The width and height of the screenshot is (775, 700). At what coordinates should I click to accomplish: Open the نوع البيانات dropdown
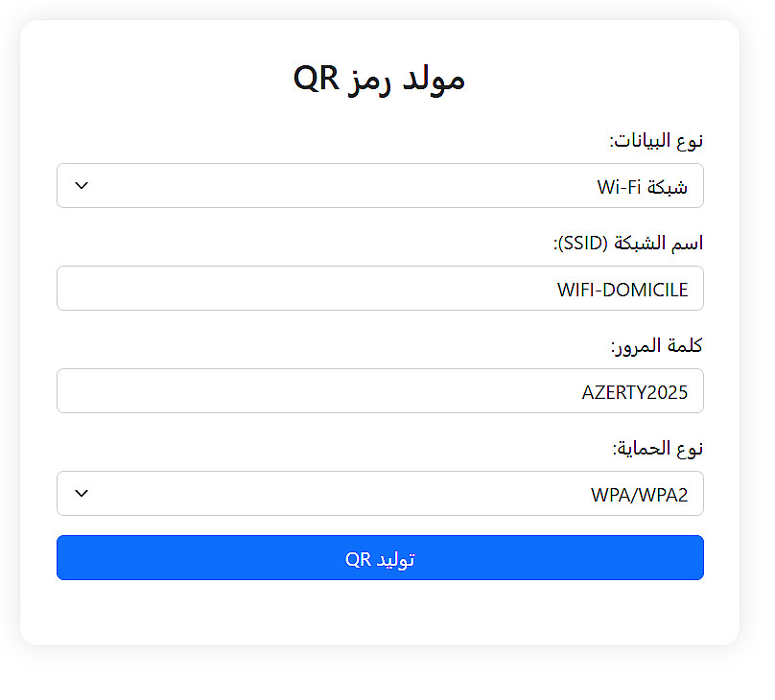(380, 185)
